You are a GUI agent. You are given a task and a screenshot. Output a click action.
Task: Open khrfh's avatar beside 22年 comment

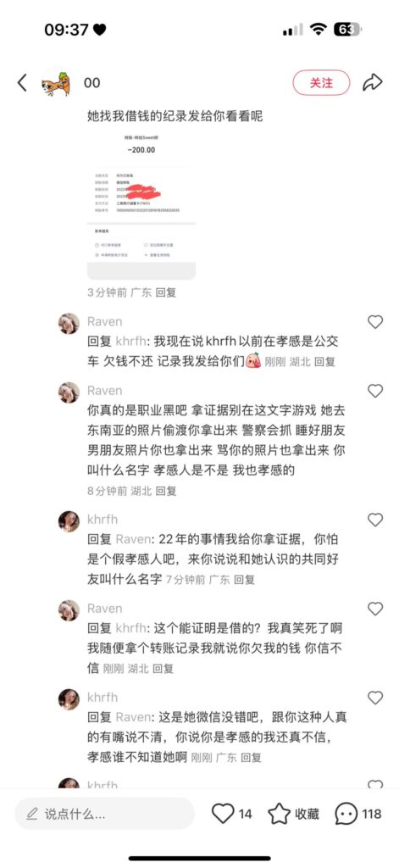click(69, 521)
